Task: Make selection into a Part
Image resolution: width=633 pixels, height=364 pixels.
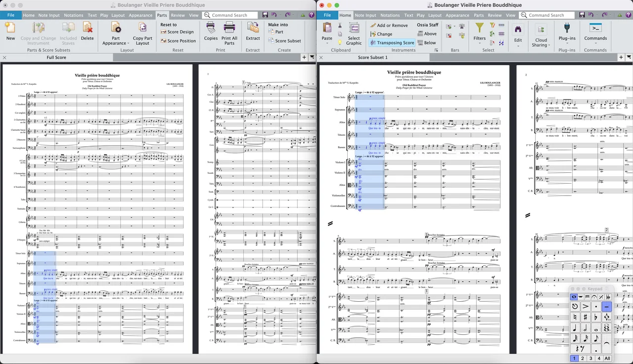Action: click(x=276, y=32)
